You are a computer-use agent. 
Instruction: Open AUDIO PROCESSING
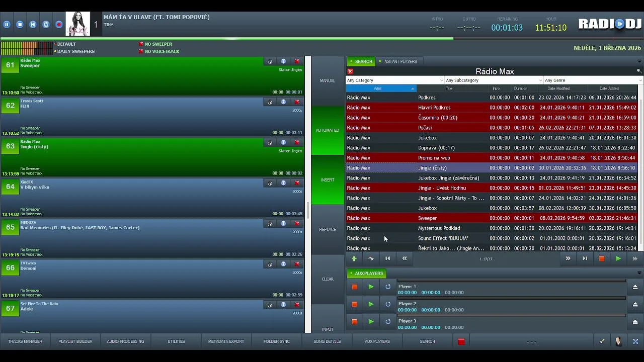pyautogui.click(x=125, y=341)
